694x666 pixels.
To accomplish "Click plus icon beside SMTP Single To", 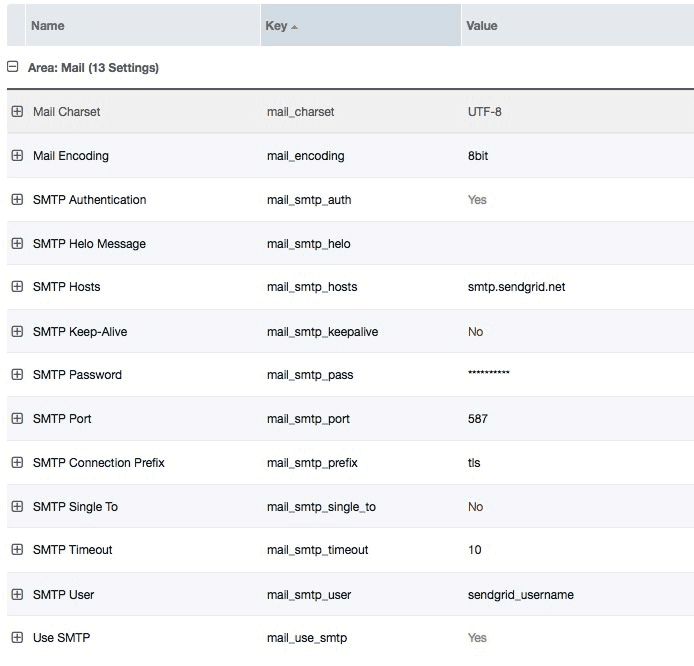I will [x=17, y=507].
